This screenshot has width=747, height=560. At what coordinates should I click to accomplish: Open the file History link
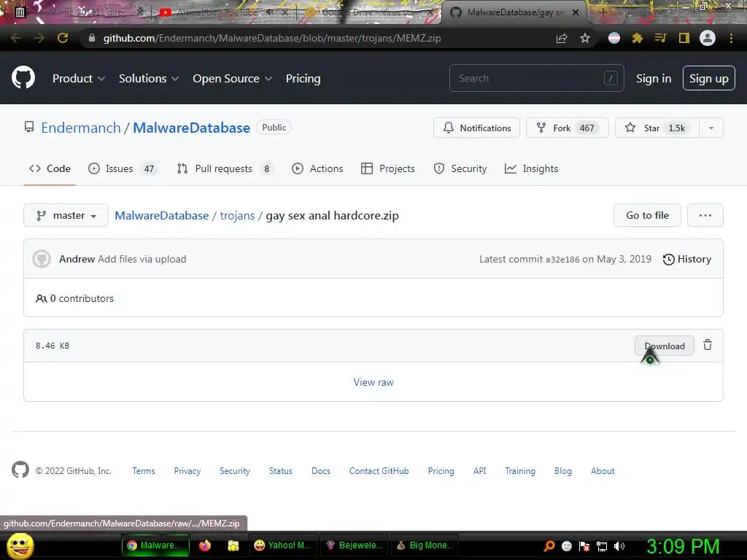click(687, 259)
